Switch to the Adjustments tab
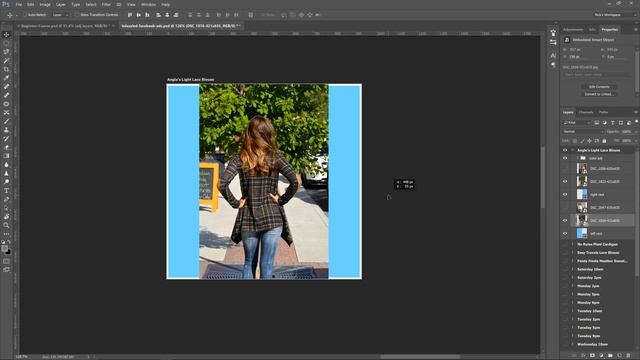This screenshot has width=640, height=360. 573,30
